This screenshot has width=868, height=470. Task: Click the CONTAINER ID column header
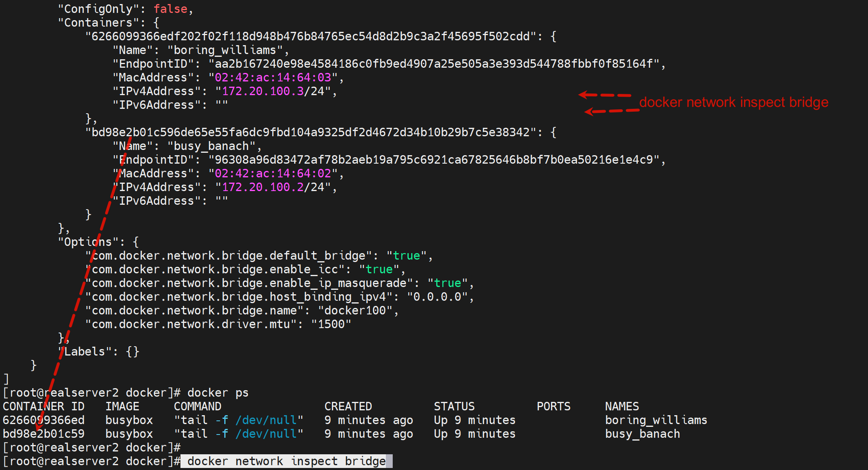click(44, 406)
